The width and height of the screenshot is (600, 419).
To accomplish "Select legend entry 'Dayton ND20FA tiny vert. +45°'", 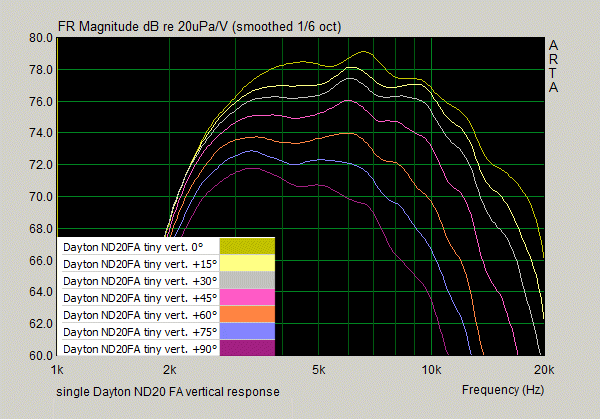I will coord(140,298).
